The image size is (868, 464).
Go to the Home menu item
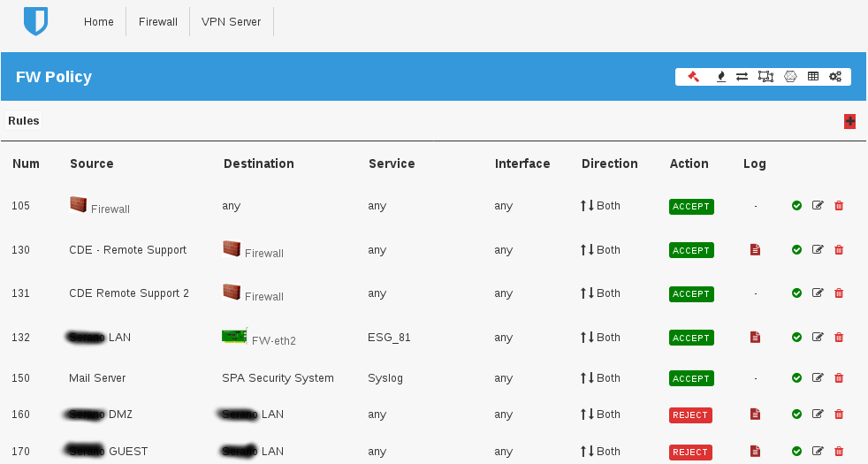coord(99,22)
